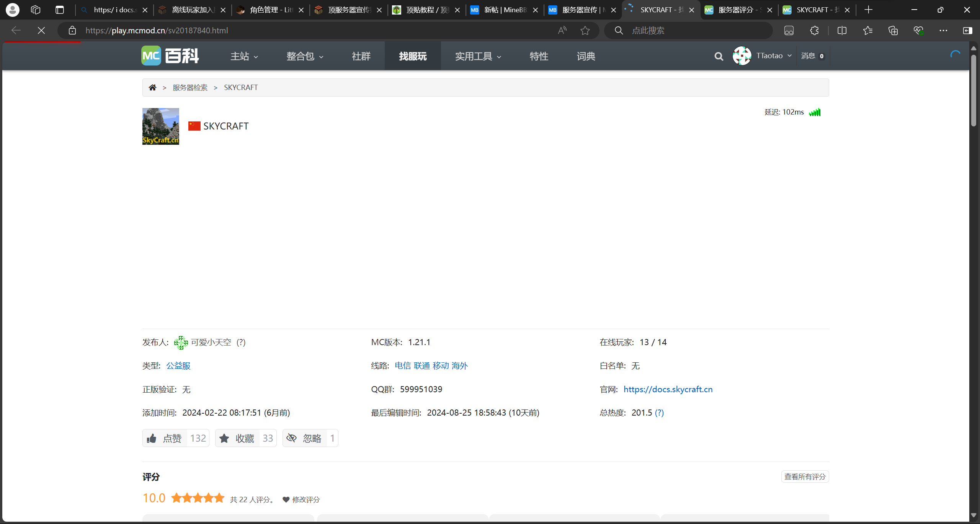Click the heart 修改评分 link
Viewport: 980px width, 524px height.
click(x=301, y=499)
